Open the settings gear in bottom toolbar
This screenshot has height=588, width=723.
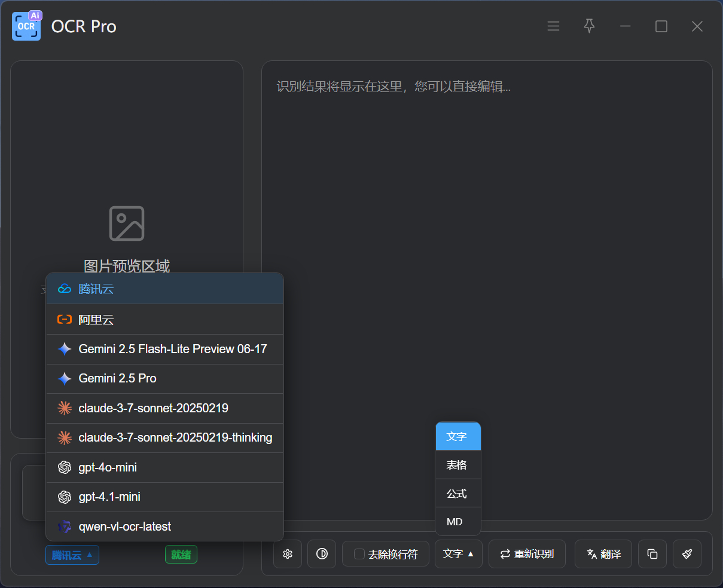click(x=288, y=554)
